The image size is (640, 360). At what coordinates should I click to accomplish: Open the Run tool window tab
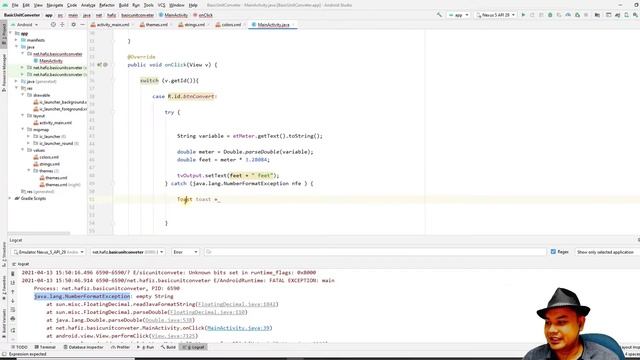[146, 347]
